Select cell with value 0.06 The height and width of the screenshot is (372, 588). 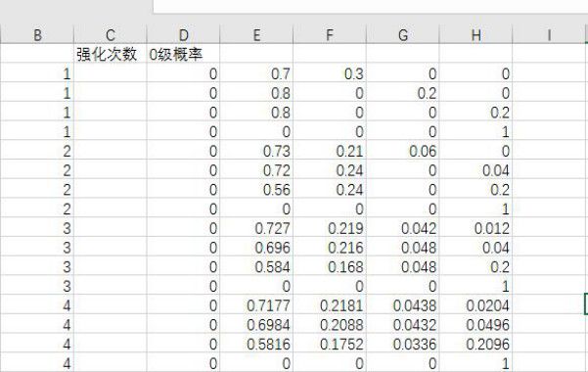click(x=403, y=151)
